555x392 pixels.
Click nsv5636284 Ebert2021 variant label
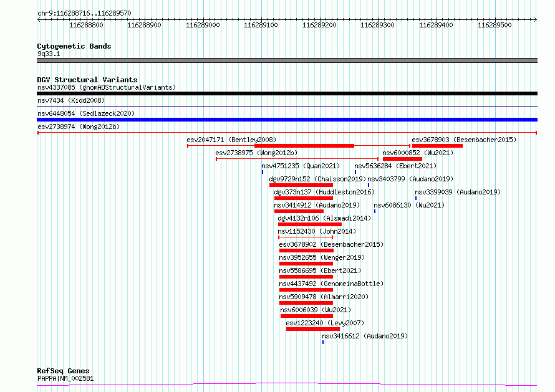[x=395, y=166]
